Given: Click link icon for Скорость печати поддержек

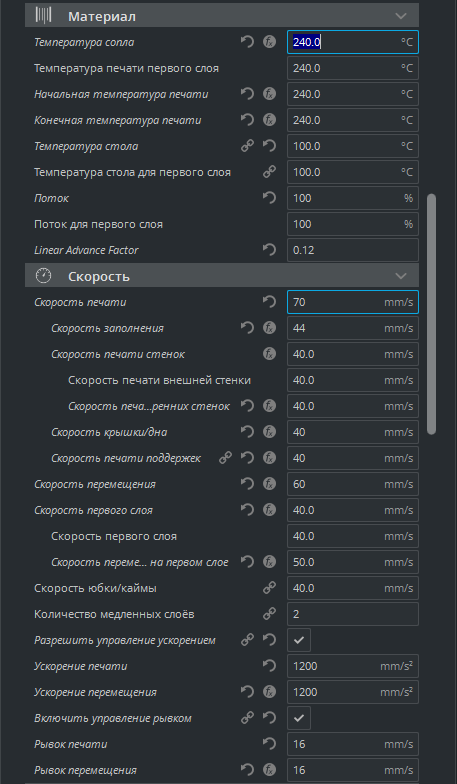Looking at the screenshot, I should click(226, 458).
